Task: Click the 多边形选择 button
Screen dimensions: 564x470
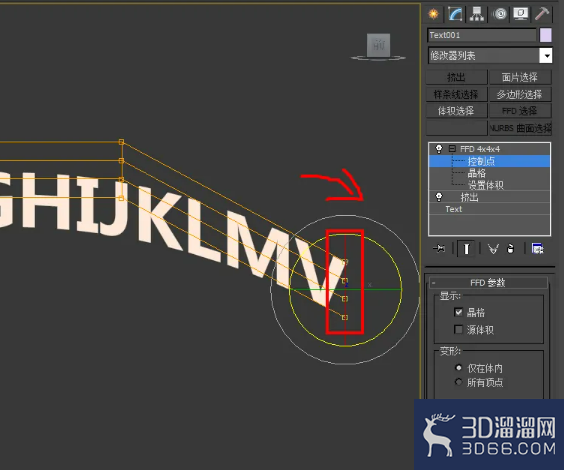Action: pos(520,94)
